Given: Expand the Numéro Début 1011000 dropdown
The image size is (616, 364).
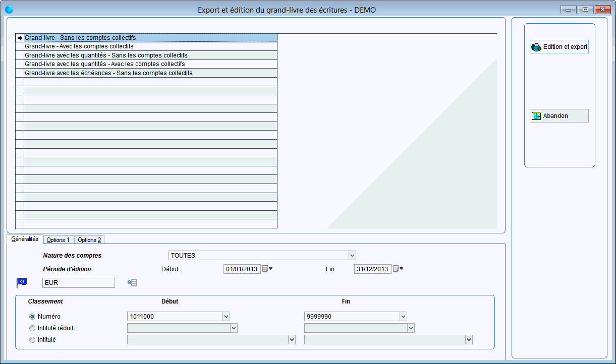Looking at the screenshot, I should pos(226,317).
